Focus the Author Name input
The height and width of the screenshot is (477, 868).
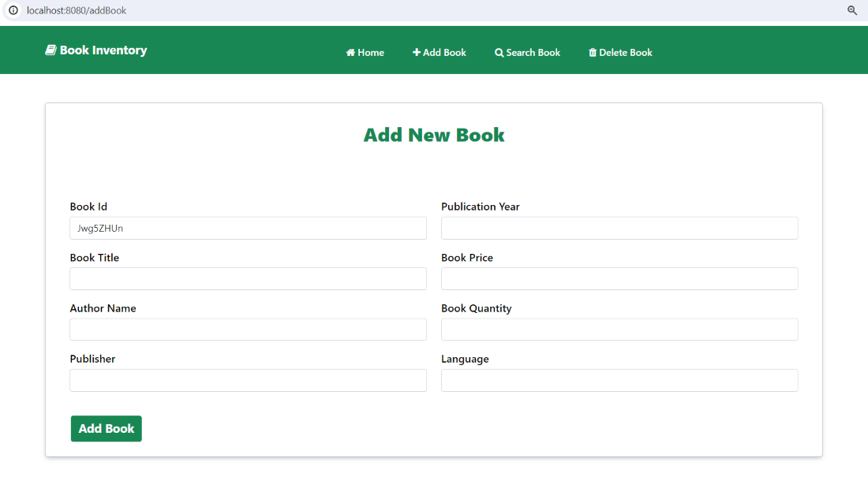coord(248,329)
